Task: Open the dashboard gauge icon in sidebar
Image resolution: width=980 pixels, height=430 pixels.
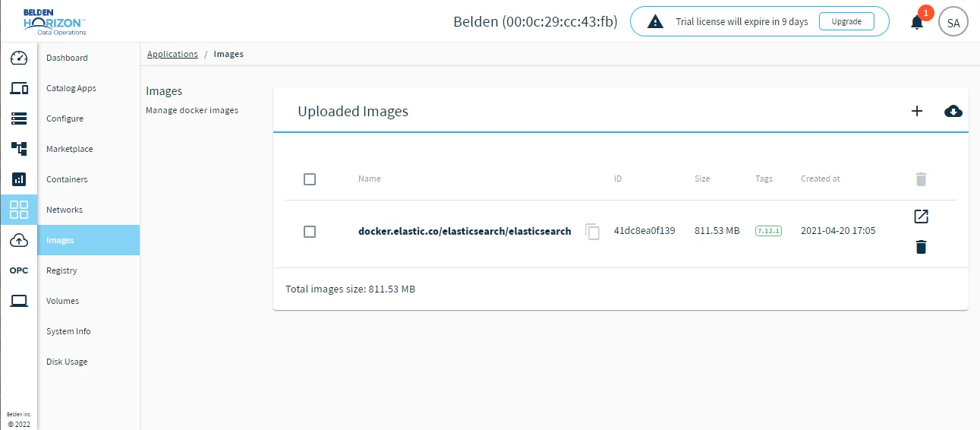Action: 19,58
